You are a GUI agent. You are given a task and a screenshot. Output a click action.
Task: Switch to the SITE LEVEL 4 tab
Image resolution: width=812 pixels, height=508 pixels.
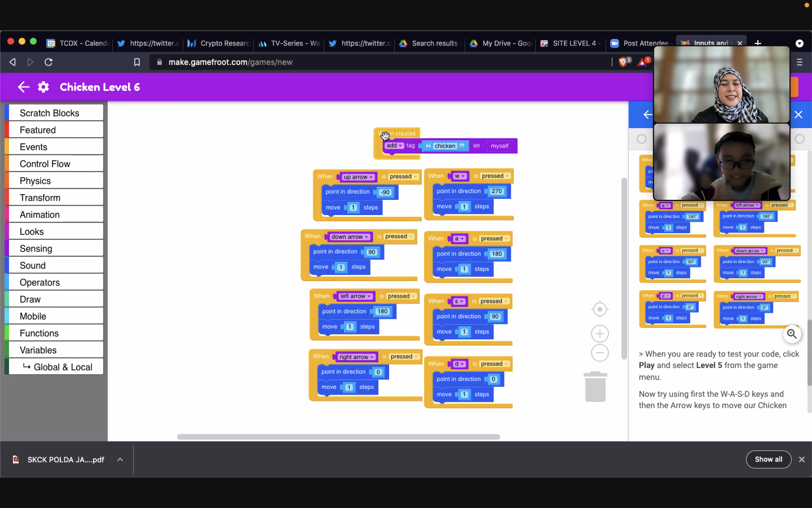[571, 43]
